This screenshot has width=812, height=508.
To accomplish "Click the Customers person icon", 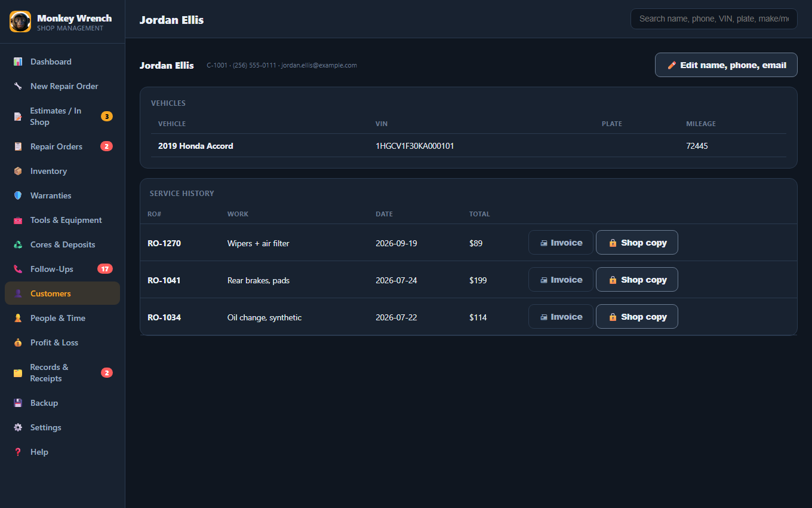I will [x=18, y=293].
